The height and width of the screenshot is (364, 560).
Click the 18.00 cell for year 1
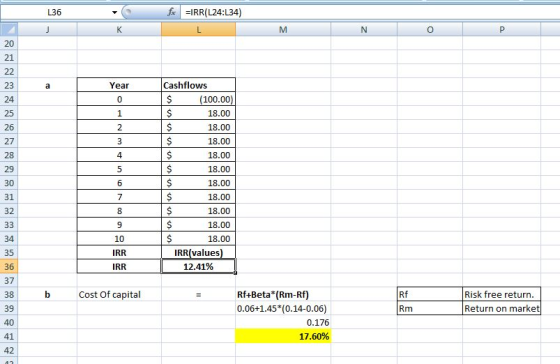click(x=199, y=113)
